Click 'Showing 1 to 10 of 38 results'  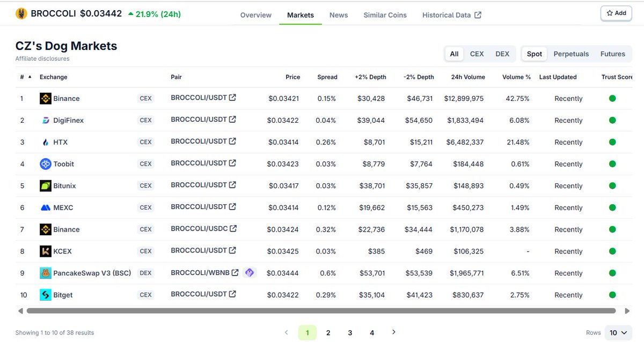pyautogui.click(x=55, y=333)
